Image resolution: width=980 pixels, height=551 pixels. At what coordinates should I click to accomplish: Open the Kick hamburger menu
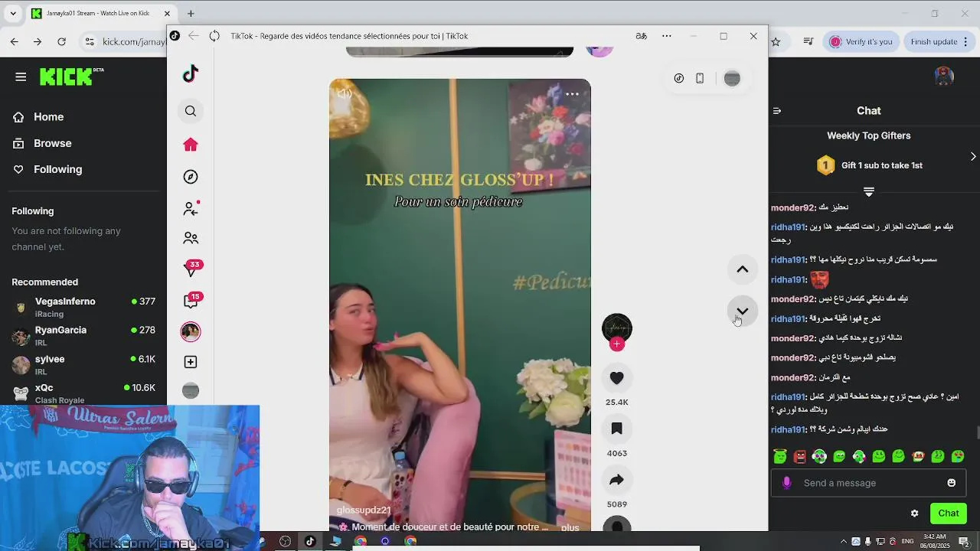tap(21, 77)
